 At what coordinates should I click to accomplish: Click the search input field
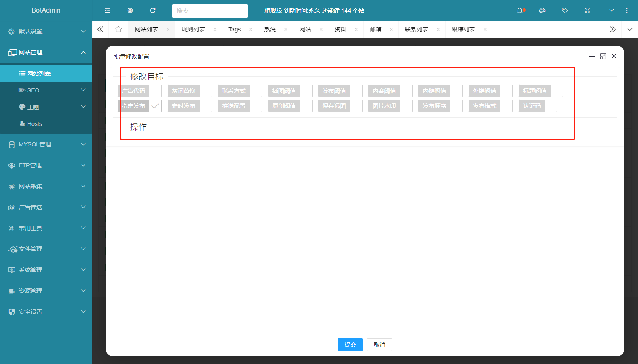point(210,11)
